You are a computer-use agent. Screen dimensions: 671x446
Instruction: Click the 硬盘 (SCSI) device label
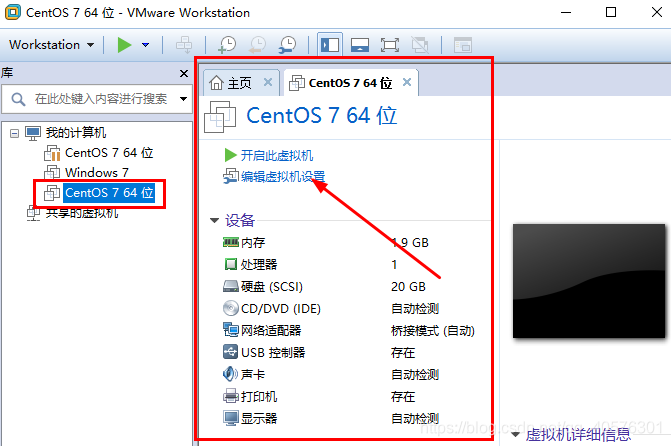pos(272,287)
